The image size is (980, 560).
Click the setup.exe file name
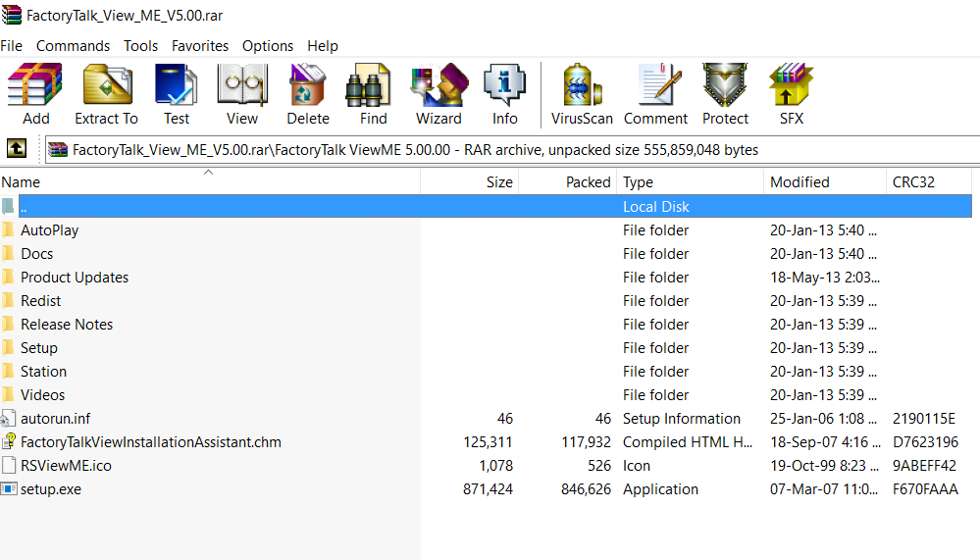pyautogui.click(x=51, y=488)
